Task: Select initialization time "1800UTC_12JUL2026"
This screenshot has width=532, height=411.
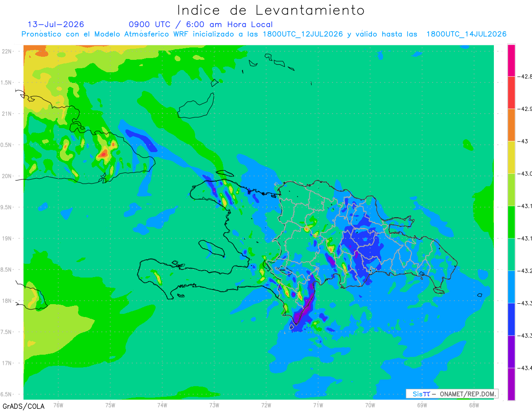Action: (303, 34)
